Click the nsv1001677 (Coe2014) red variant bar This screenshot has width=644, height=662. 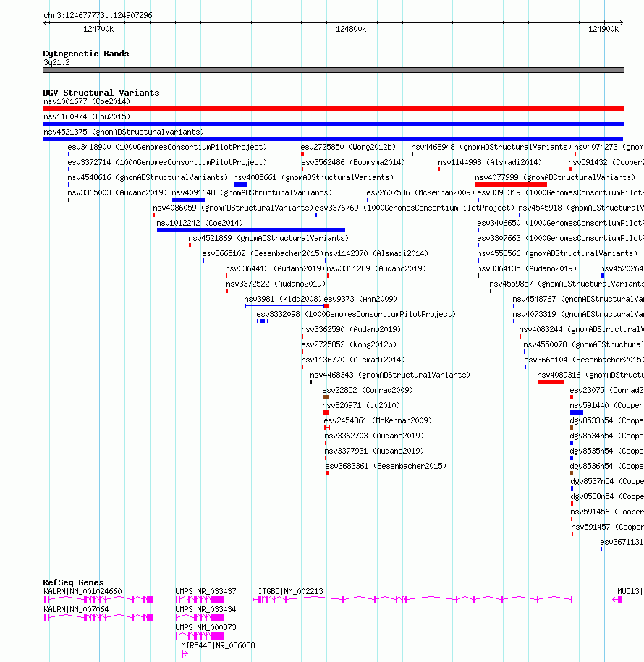click(333, 109)
